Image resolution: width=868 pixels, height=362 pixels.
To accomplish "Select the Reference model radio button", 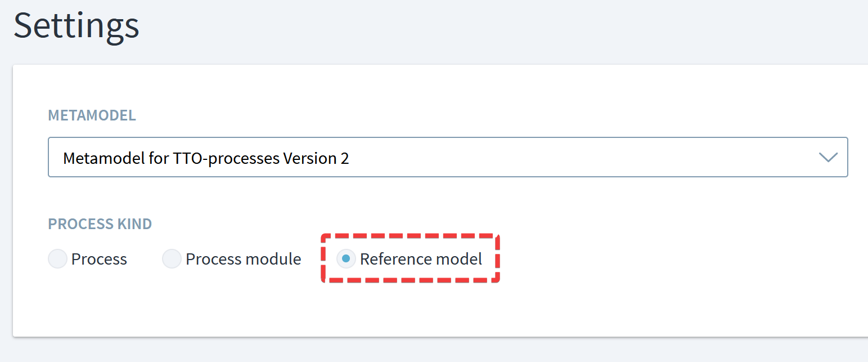I will coord(346,259).
